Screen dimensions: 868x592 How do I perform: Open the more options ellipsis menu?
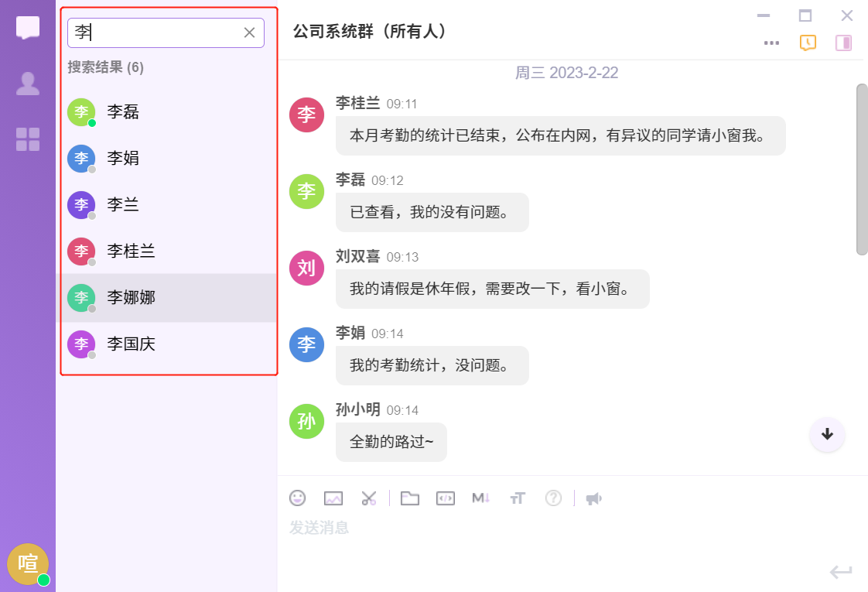tap(771, 43)
